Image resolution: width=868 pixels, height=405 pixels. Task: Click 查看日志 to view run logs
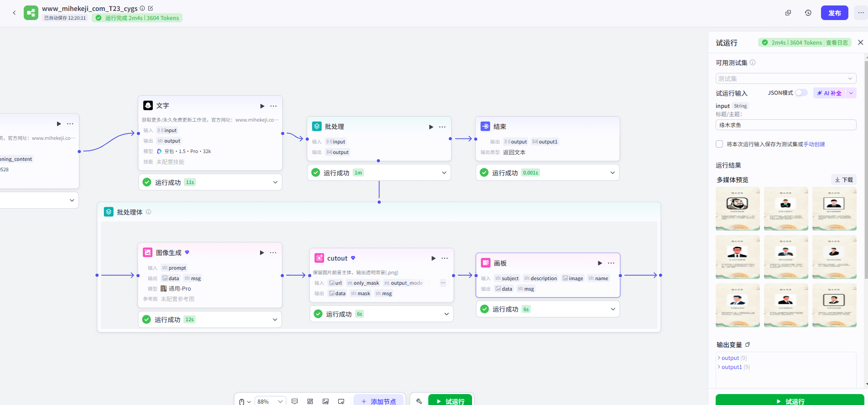tap(837, 43)
